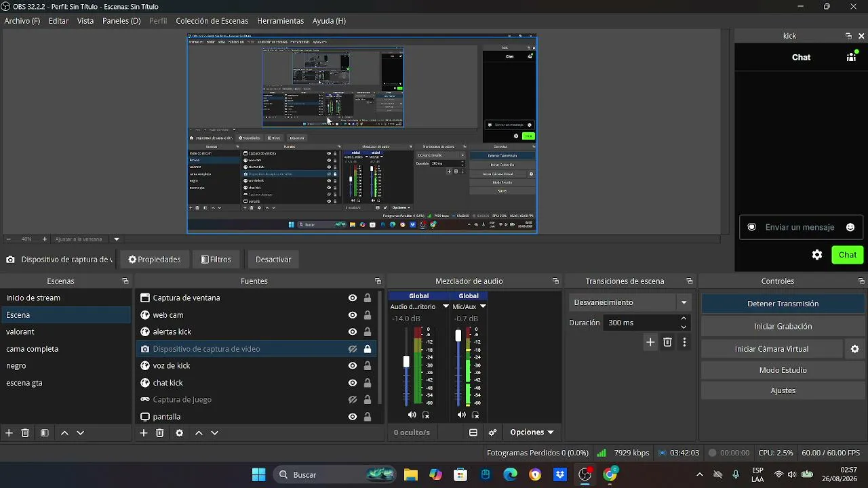This screenshot has height=488, width=868.
Task: Adjust the Mic/Aux volume slider handle
Action: click(458, 335)
